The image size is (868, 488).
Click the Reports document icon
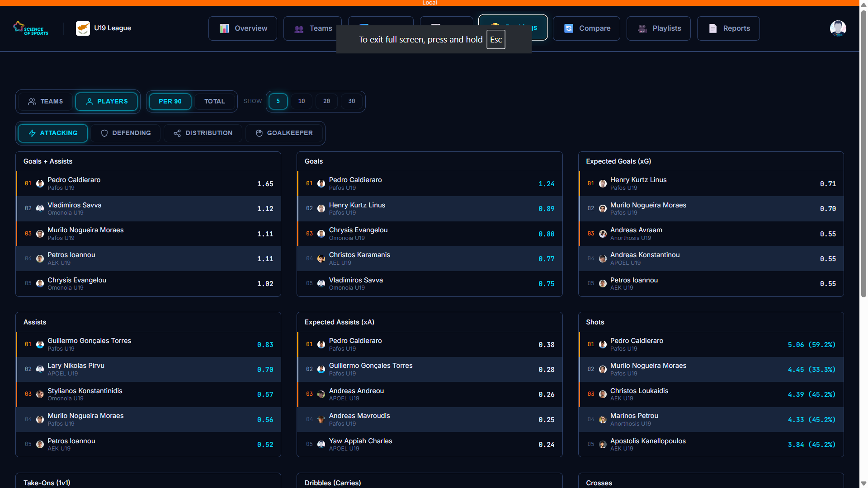pos(713,28)
